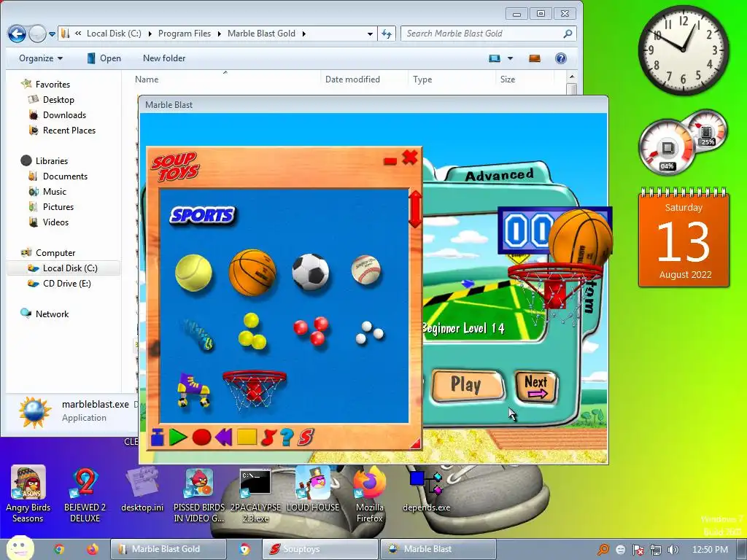Choose the blue tennis ball tube toy
The width and height of the screenshot is (747, 560).
pos(197,334)
